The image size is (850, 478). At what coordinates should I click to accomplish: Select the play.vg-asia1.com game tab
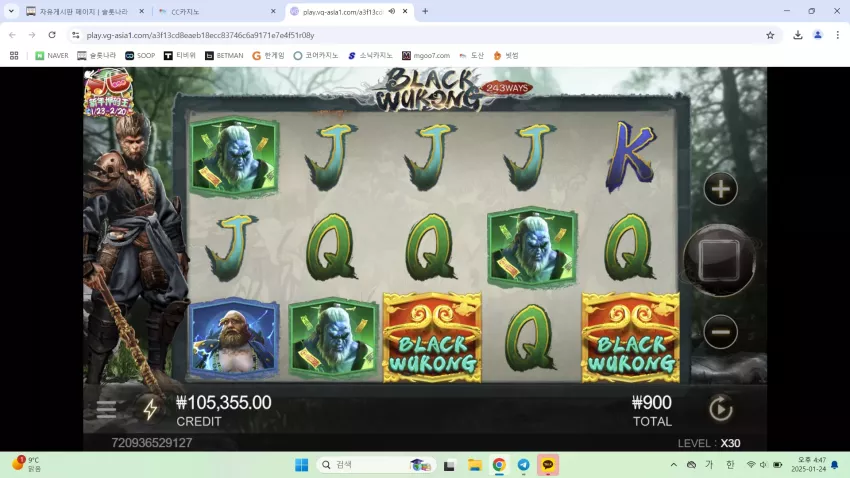[343, 11]
